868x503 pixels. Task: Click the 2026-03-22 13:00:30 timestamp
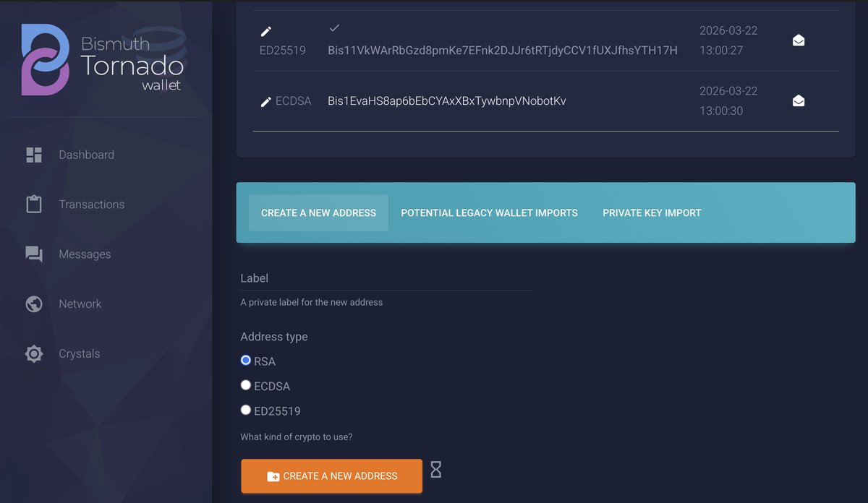click(x=728, y=101)
